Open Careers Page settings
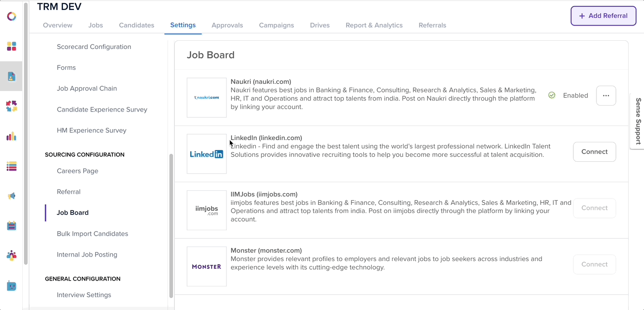Image resolution: width=644 pixels, height=310 pixels. (77, 171)
